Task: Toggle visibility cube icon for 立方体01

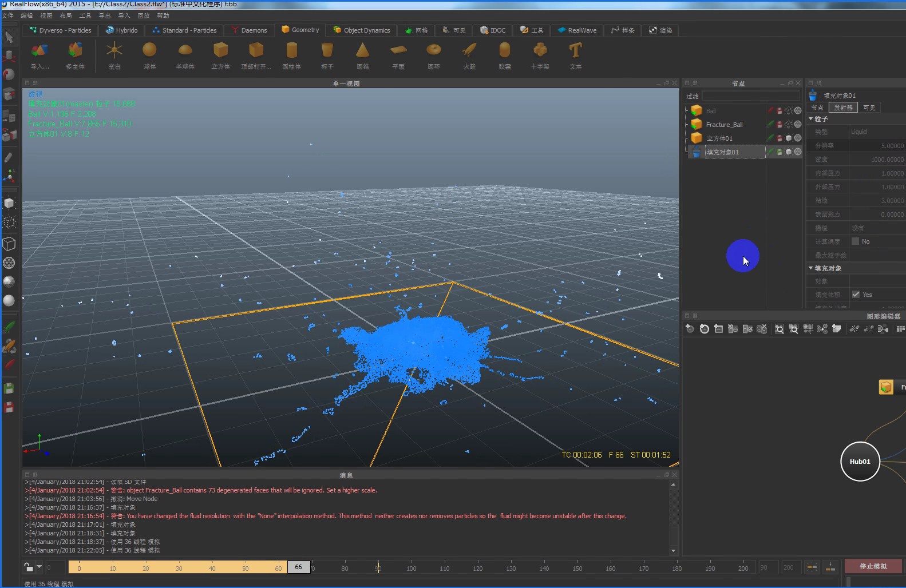Action: pyautogui.click(x=788, y=138)
